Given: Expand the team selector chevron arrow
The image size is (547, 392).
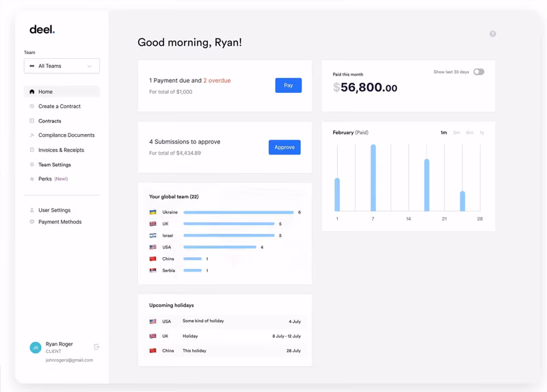Looking at the screenshot, I should coord(90,66).
